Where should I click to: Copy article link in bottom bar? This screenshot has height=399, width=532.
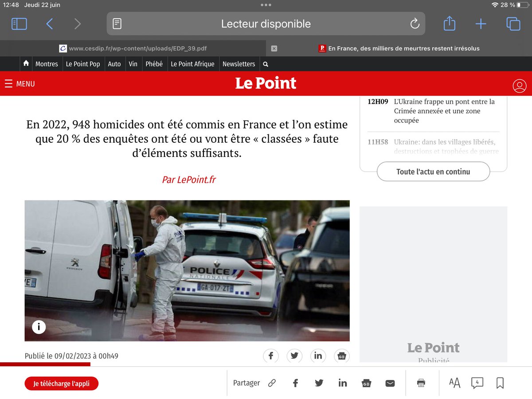click(272, 383)
